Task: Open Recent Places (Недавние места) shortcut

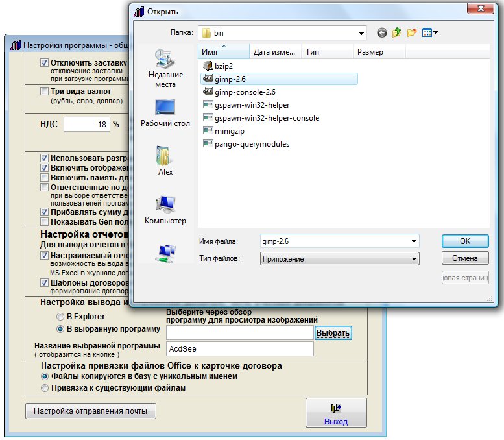Action: 165,69
